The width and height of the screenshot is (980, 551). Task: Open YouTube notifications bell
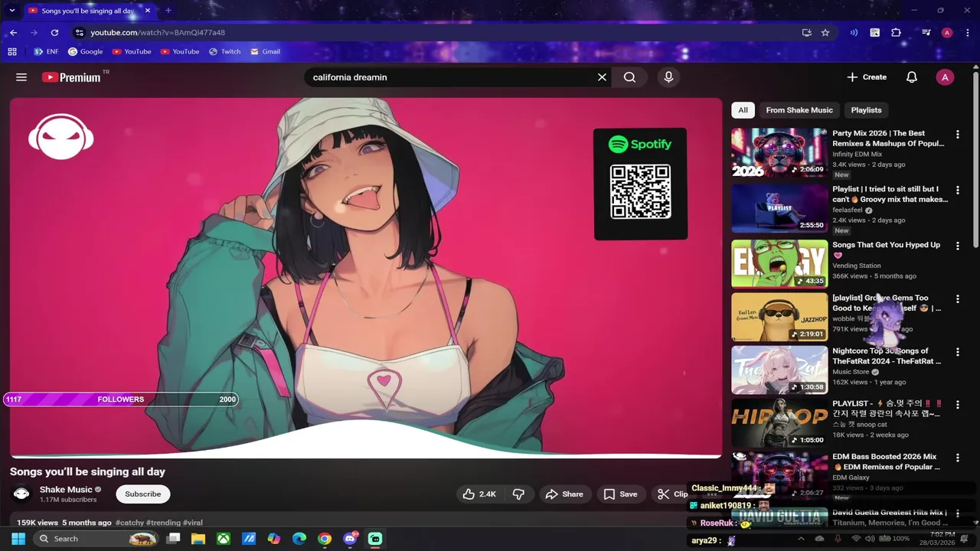pyautogui.click(x=912, y=77)
